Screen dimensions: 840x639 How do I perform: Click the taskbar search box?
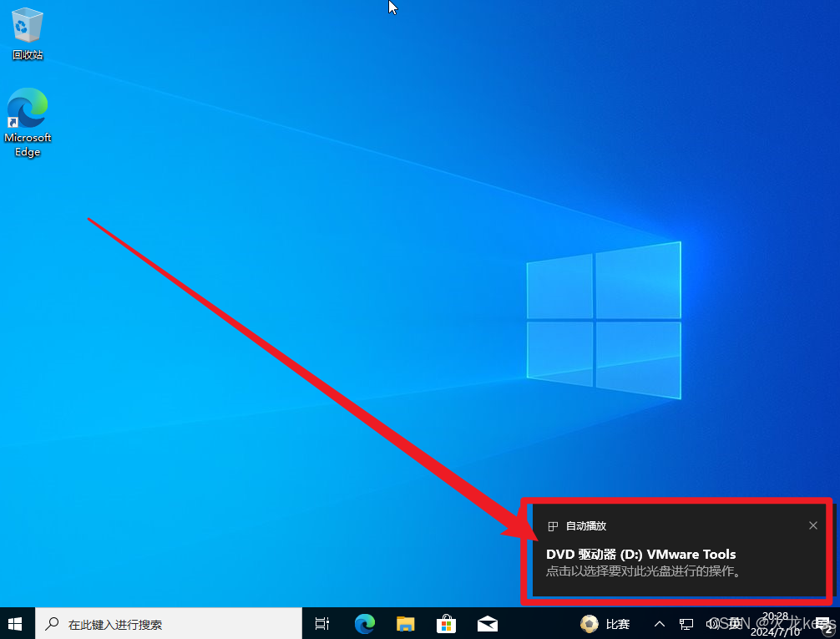pyautogui.click(x=168, y=623)
